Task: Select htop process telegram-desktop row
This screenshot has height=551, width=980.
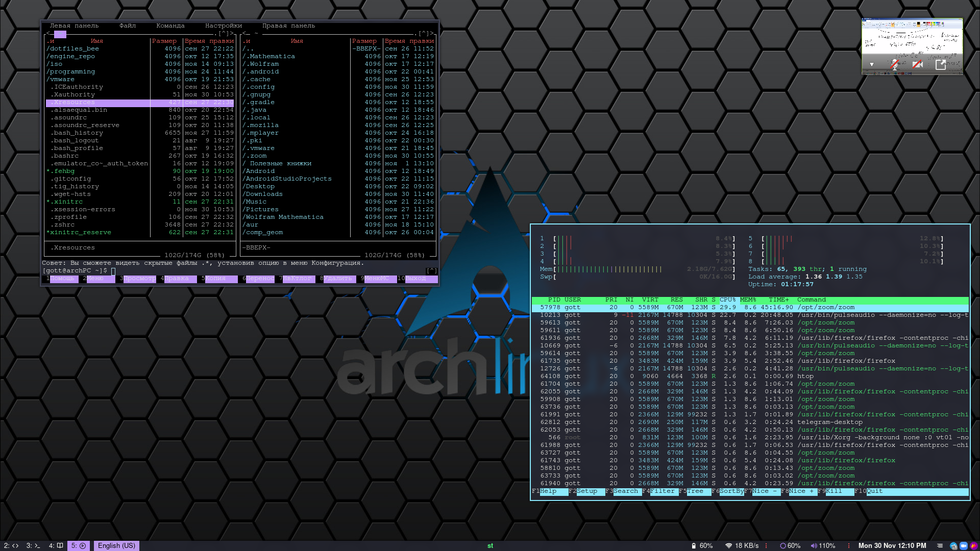Action: (750, 422)
